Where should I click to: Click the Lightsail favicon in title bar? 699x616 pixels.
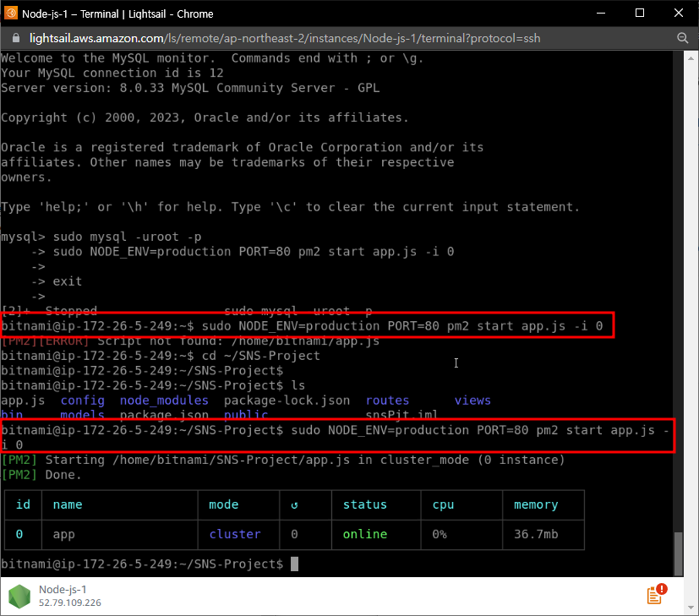click(x=11, y=14)
